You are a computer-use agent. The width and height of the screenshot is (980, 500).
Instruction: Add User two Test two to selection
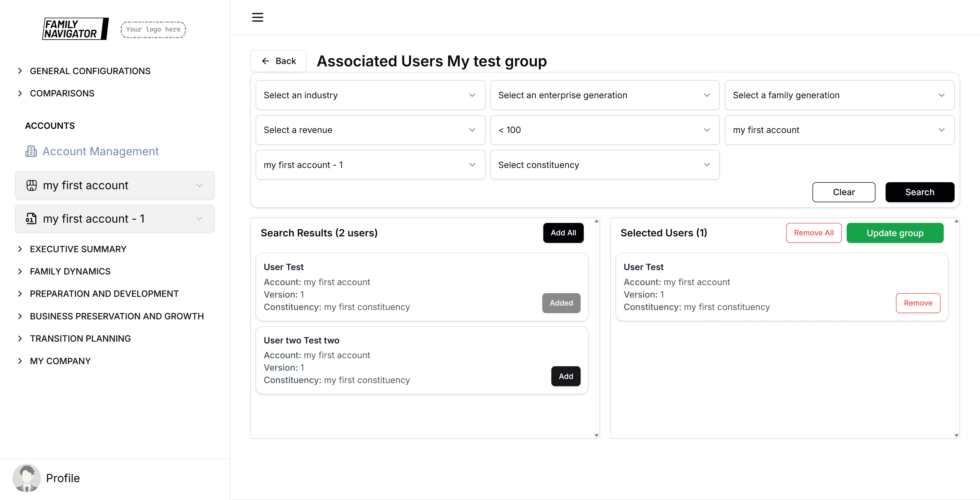566,376
